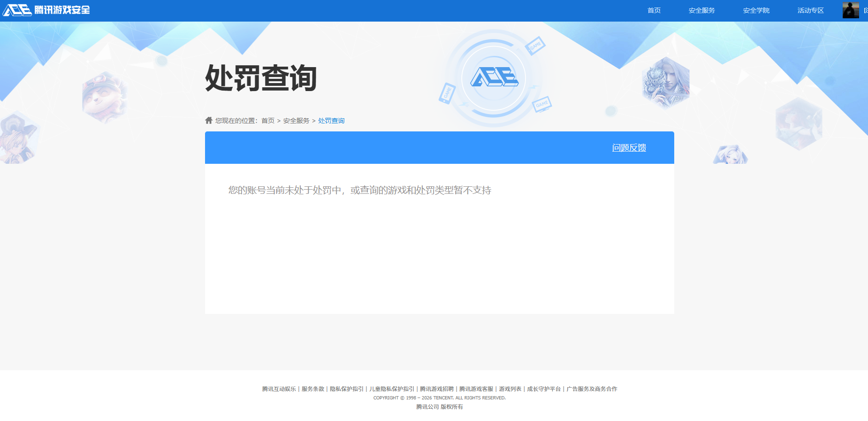868x421 pixels.
Task: Open the 安全学院 navigation menu
Action: [756, 10]
